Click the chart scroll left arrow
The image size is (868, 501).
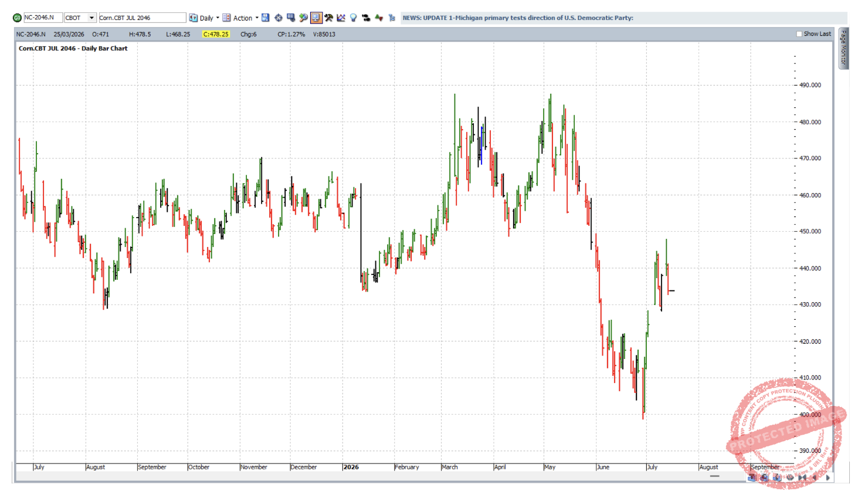point(815,478)
